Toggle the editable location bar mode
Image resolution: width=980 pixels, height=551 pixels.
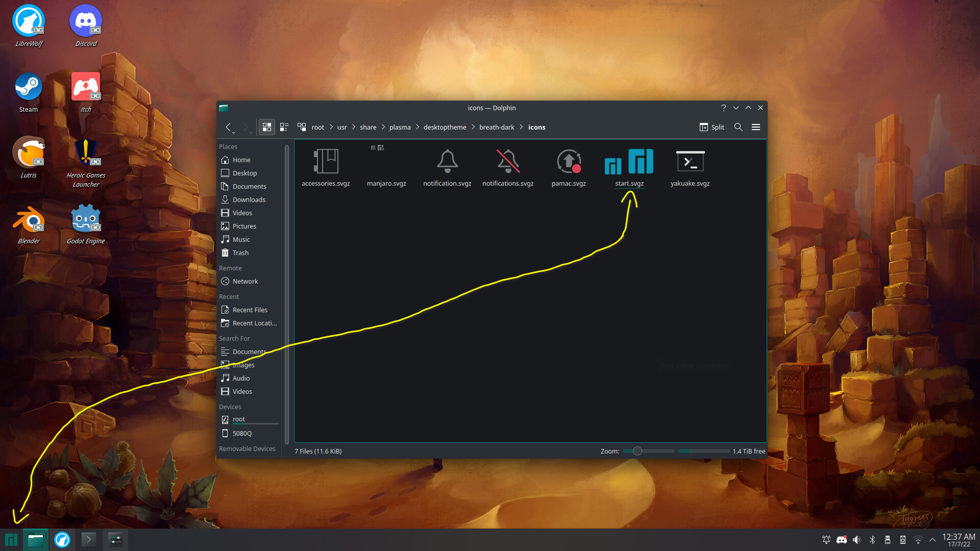point(302,127)
